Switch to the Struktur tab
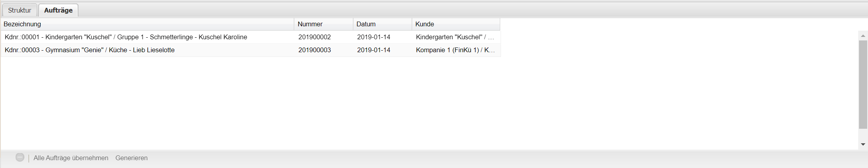 pyautogui.click(x=20, y=10)
